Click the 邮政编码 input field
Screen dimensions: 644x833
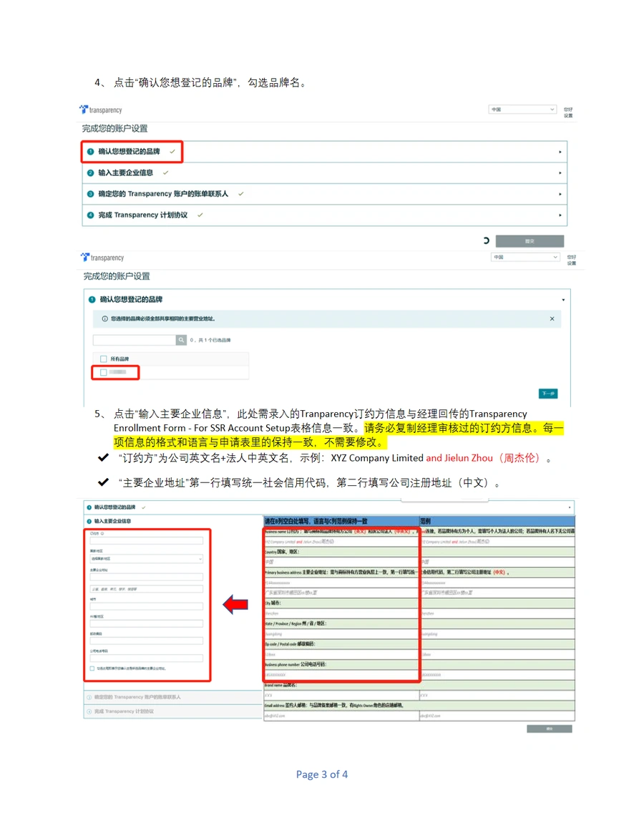[147, 640]
